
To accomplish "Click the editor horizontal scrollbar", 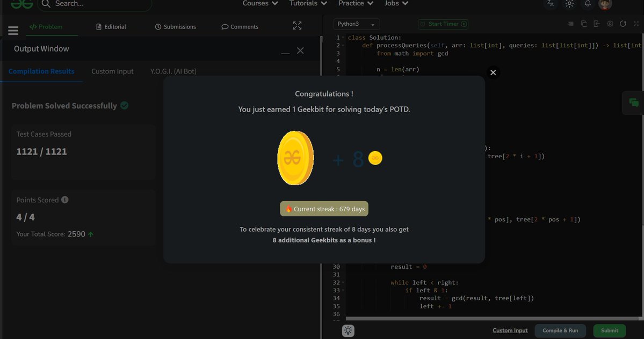I will 492,318.
